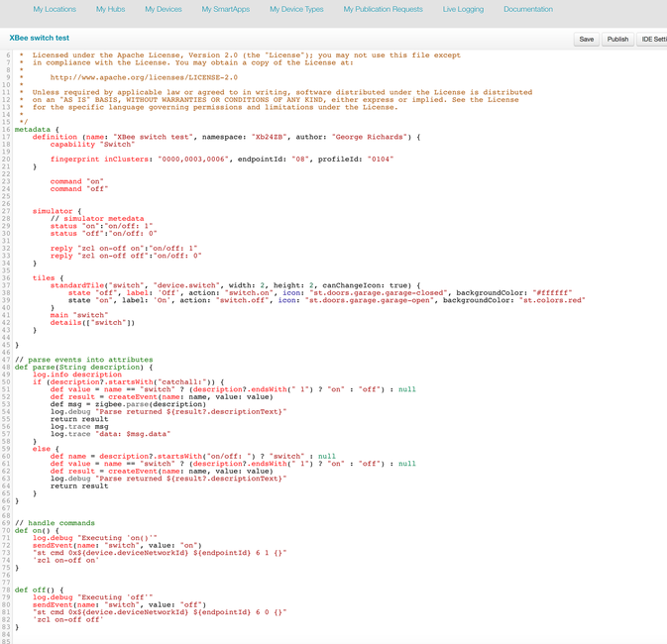Save the device type code

pyautogui.click(x=587, y=39)
